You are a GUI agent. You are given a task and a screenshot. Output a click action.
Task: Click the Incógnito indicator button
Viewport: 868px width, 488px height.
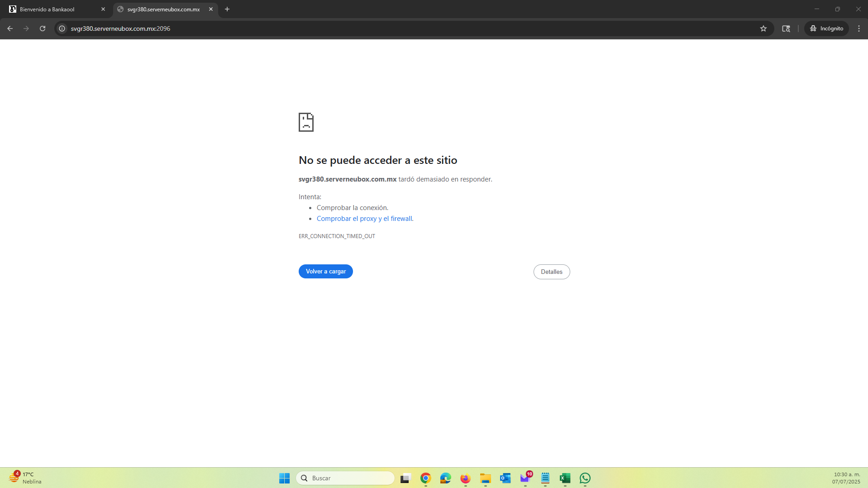[x=826, y=29]
